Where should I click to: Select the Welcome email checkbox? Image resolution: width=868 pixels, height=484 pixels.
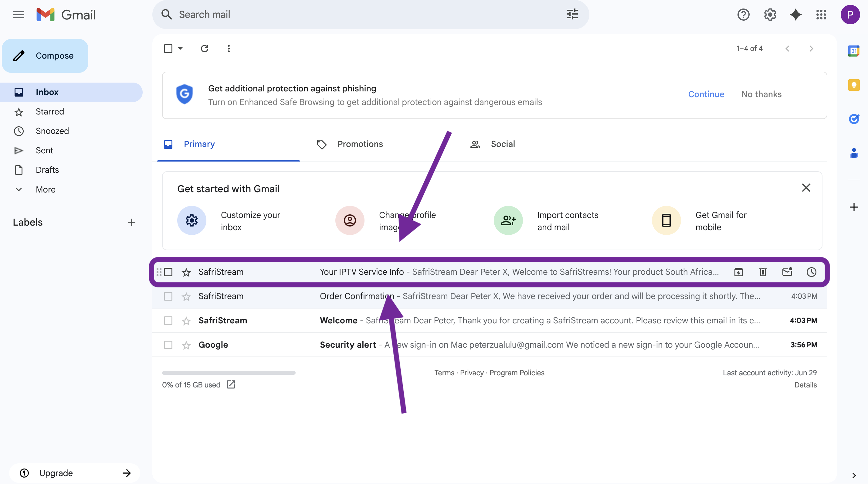[x=168, y=320]
